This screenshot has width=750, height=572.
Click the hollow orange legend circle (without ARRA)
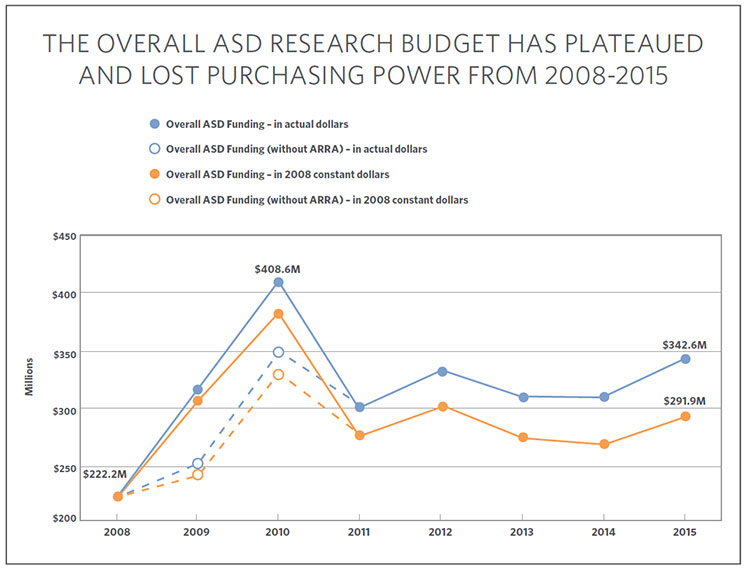pyautogui.click(x=152, y=200)
